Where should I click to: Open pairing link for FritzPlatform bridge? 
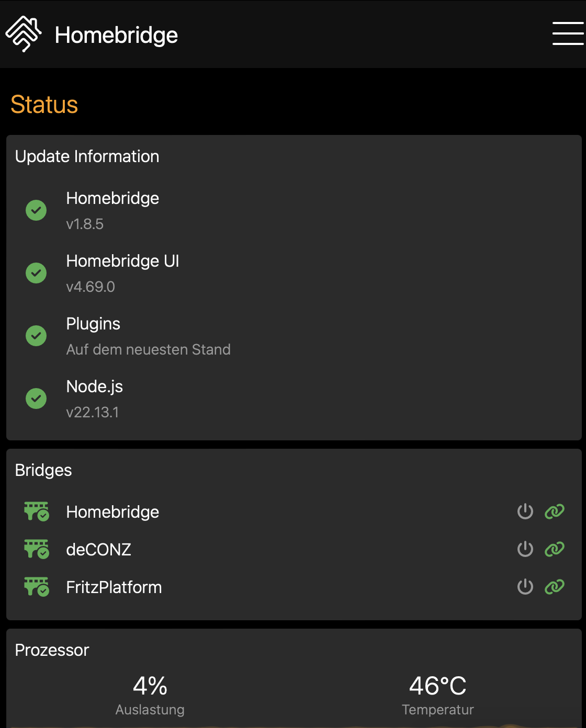(555, 587)
